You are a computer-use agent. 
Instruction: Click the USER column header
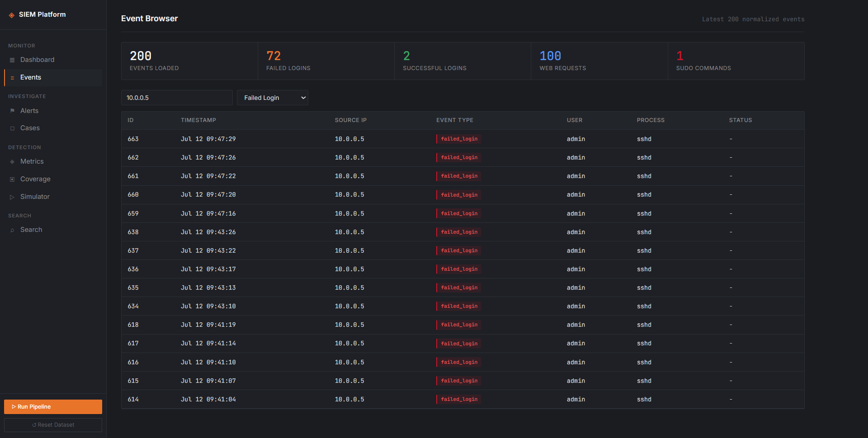tap(575, 120)
